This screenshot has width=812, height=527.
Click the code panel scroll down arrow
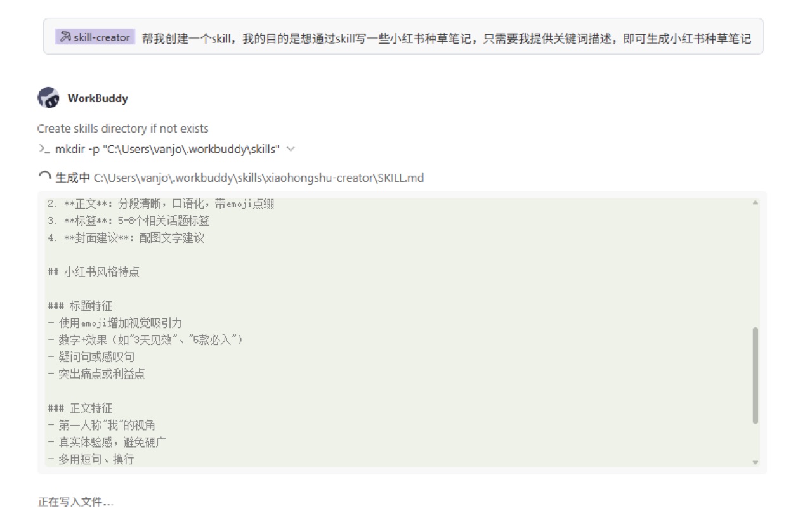[755, 462]
